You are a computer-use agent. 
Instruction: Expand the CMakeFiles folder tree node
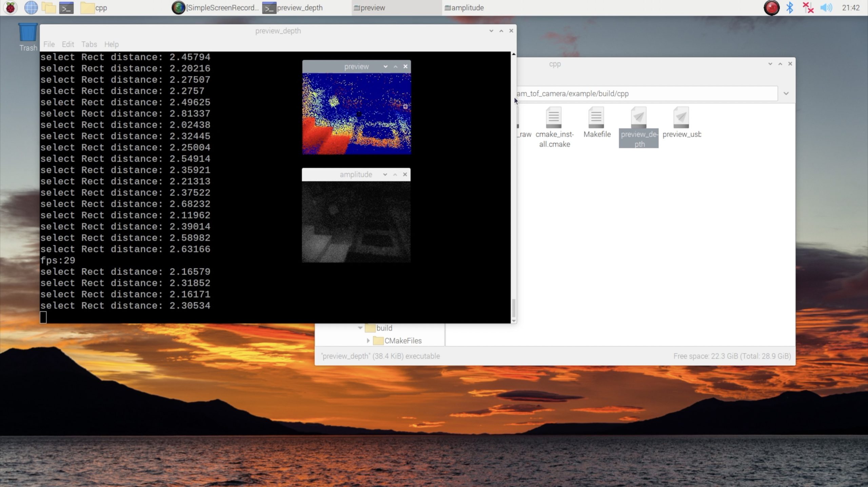(368, 341)
